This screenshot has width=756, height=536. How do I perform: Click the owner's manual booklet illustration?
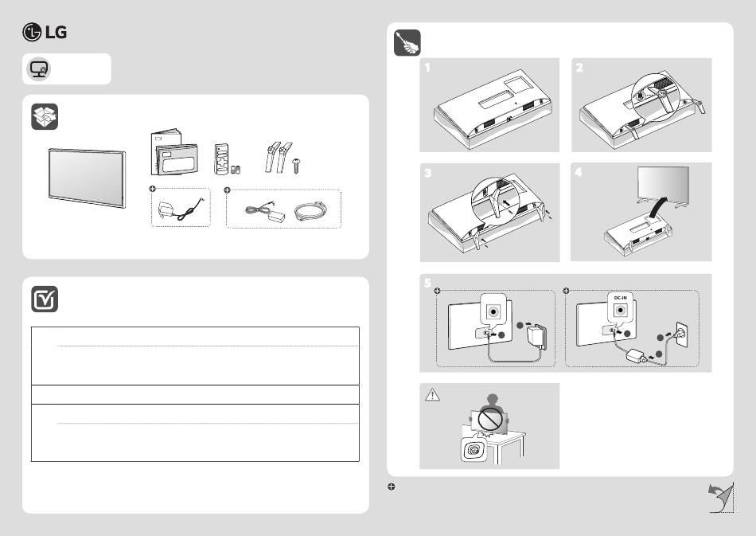coord(174,152)
